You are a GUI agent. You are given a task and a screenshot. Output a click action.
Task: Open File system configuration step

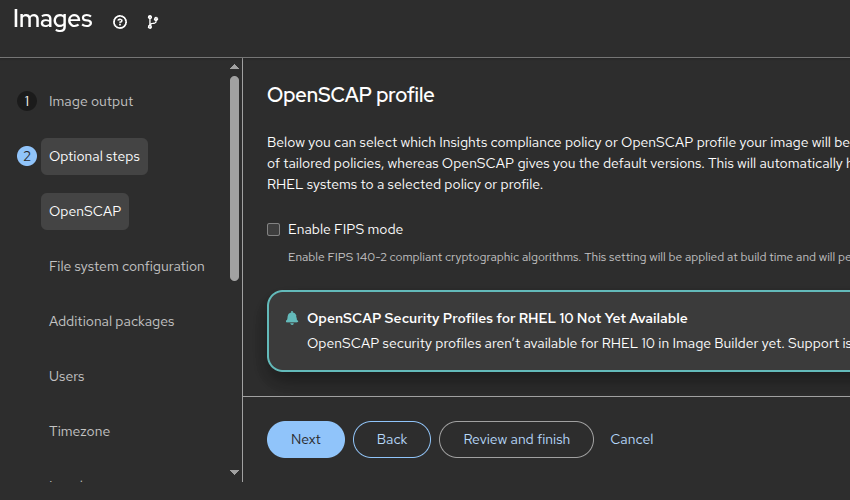tap(126, 266)
